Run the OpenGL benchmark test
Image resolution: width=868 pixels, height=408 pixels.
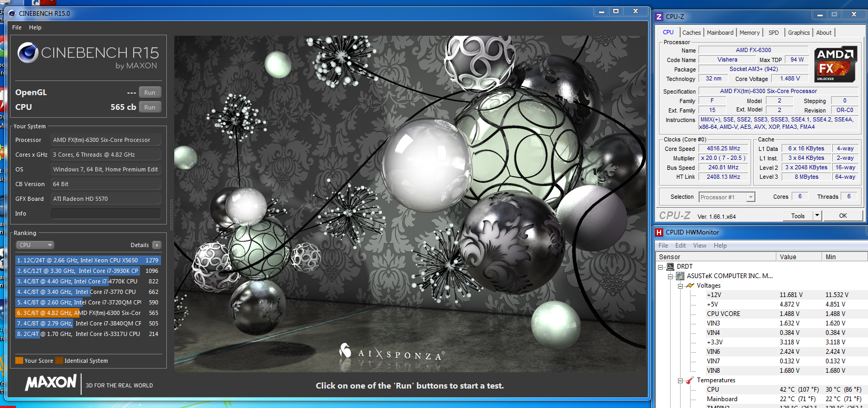click(150, 93)
